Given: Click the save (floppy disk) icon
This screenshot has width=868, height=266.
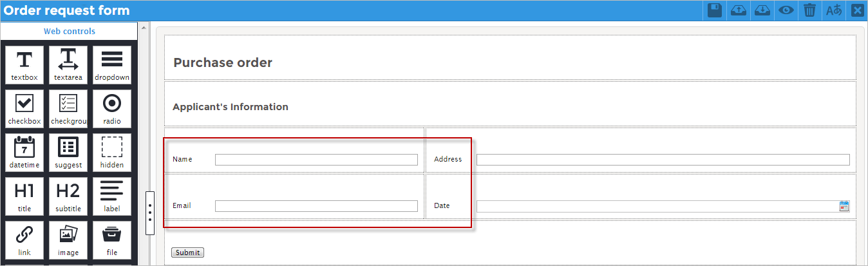Looking at the screenshot, I should point(714,10).
